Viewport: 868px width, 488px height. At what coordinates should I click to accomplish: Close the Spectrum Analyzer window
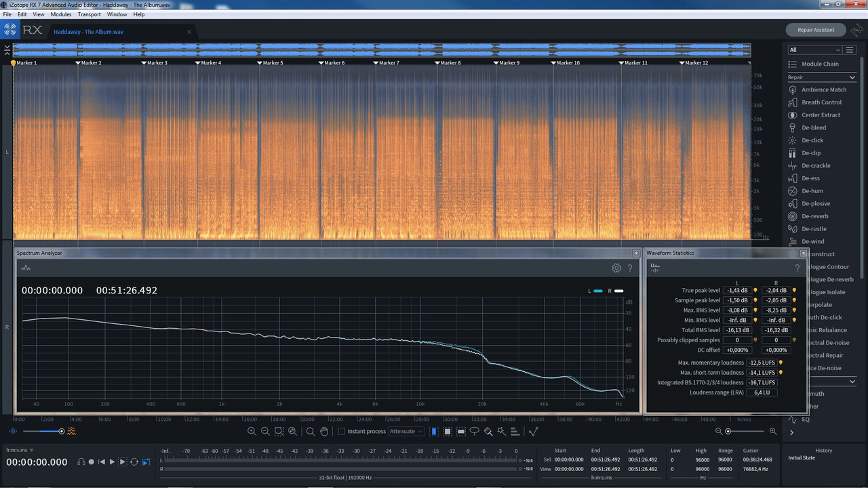pos(636,253)
